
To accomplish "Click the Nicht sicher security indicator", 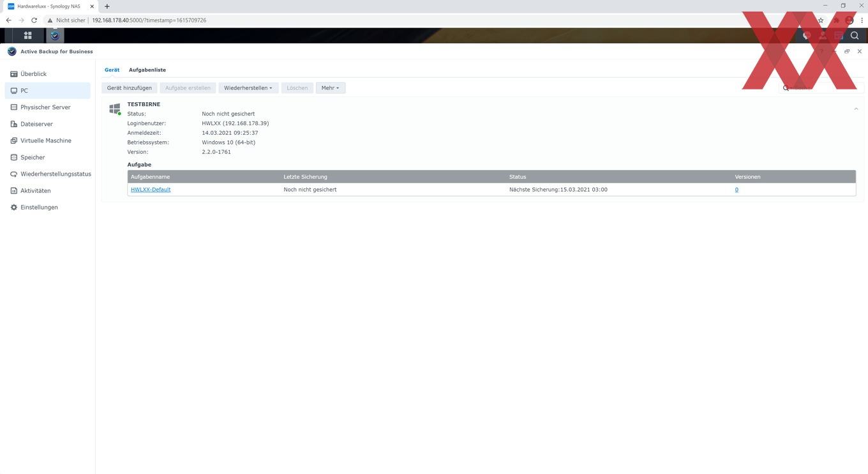I will [66, 20].
